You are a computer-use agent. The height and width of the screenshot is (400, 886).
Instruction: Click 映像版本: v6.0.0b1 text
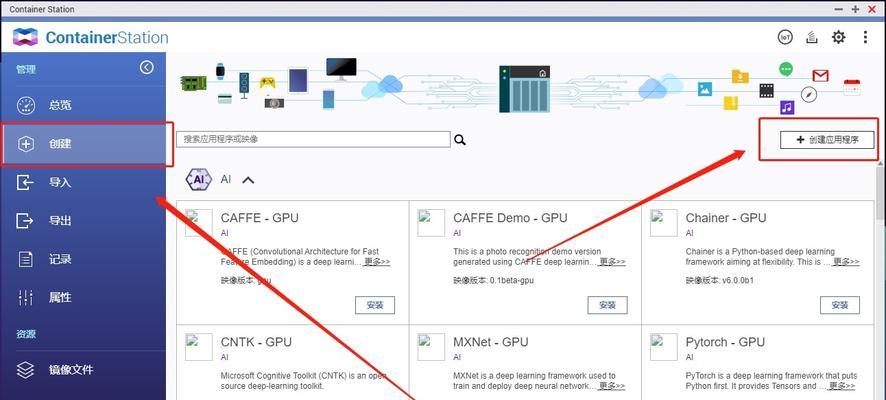tap(718, 281)
